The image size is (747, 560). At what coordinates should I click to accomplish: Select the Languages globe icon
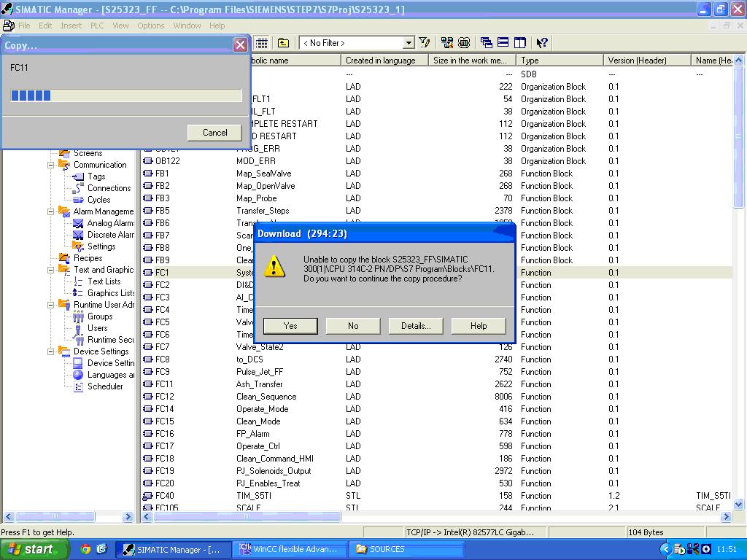pos(78,375)
